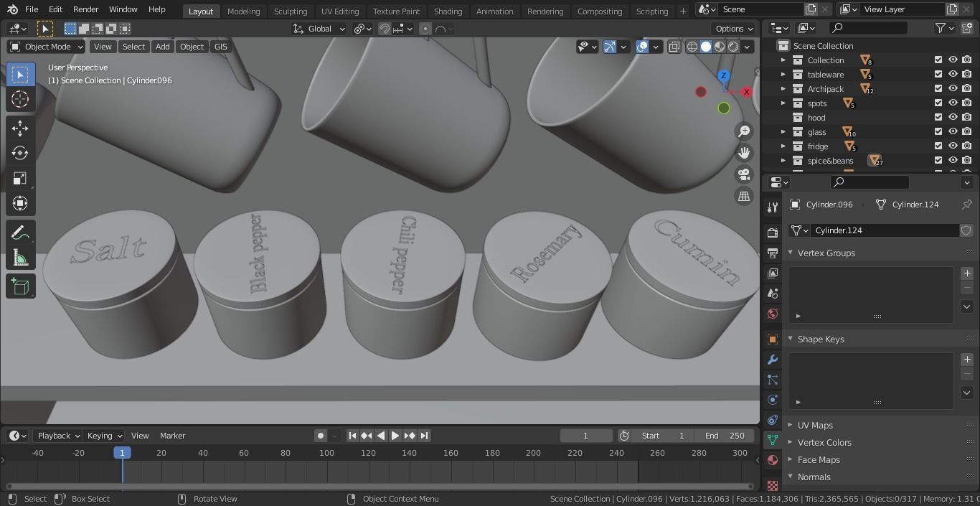Open the File menu

click(32, 10)
